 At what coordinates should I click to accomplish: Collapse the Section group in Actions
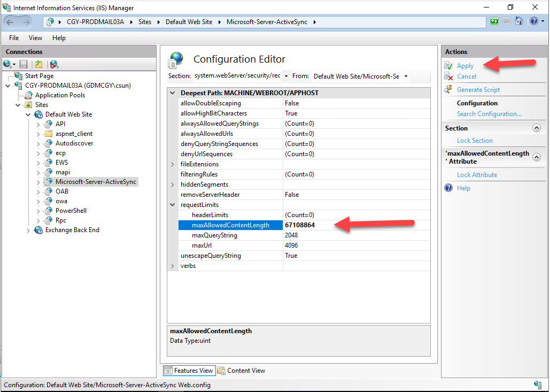click(537, 128)
